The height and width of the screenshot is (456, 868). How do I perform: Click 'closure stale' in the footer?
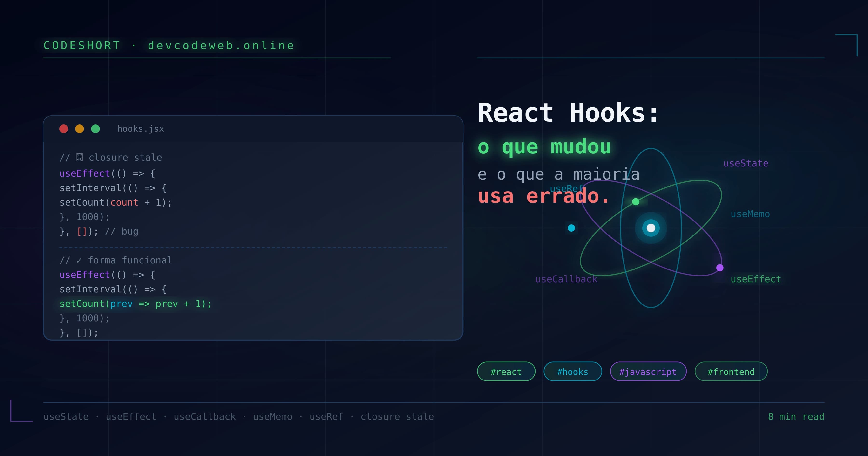coord(397,416)
